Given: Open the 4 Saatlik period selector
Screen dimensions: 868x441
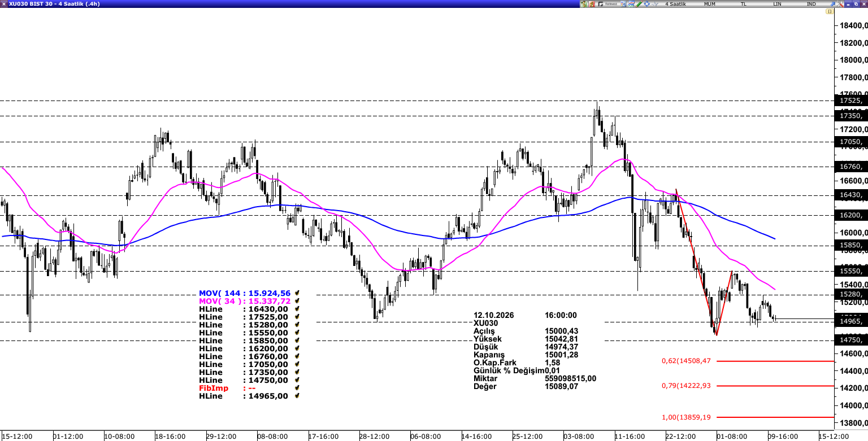Looking at the screenshot, I should tap(675, 4).
